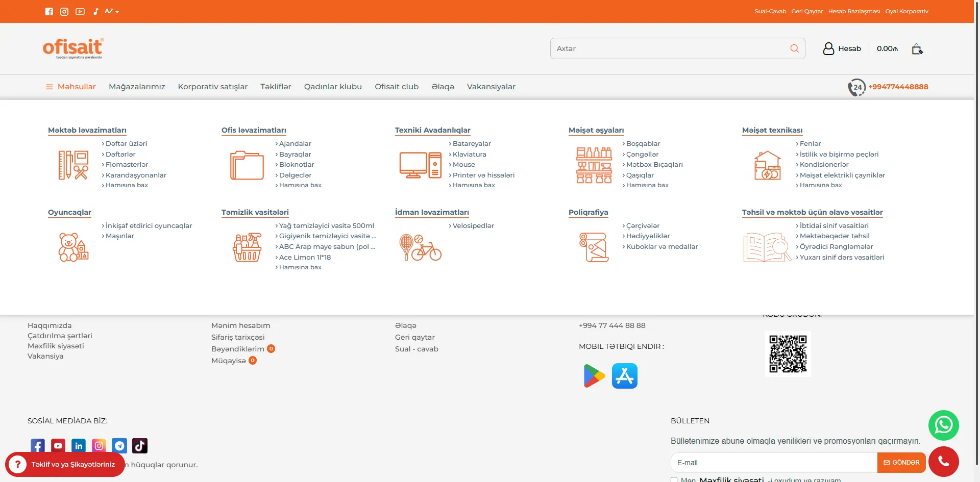Screen dimensions: 980x482
Task: Click the Məişət texnikası house icon
Action: coord(768,165)
